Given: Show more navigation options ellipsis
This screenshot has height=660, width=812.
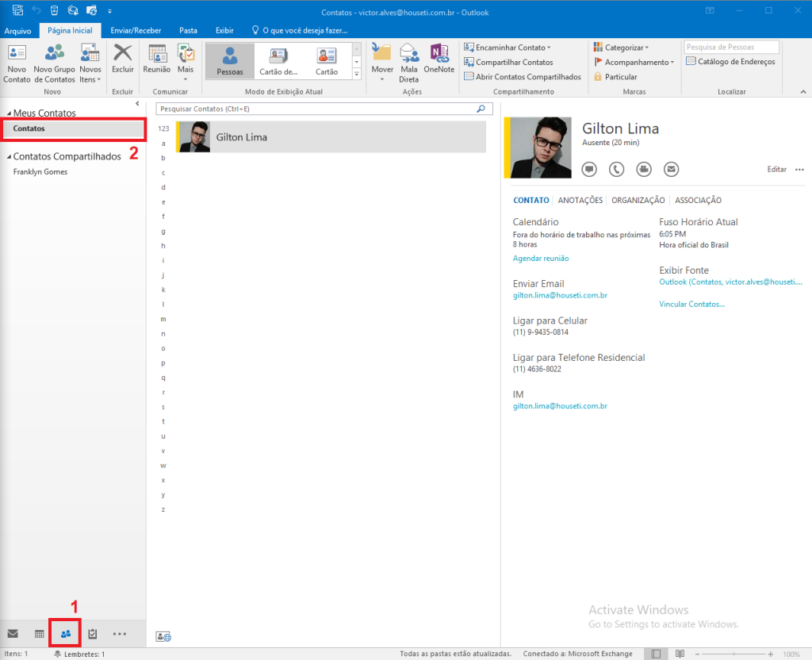Looking at the screenshot, I should point(120,634).
